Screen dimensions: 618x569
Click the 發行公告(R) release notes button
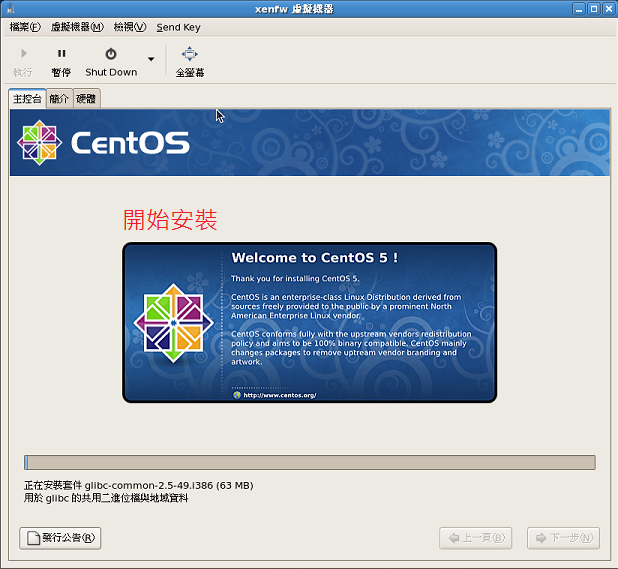coord(60,538)
